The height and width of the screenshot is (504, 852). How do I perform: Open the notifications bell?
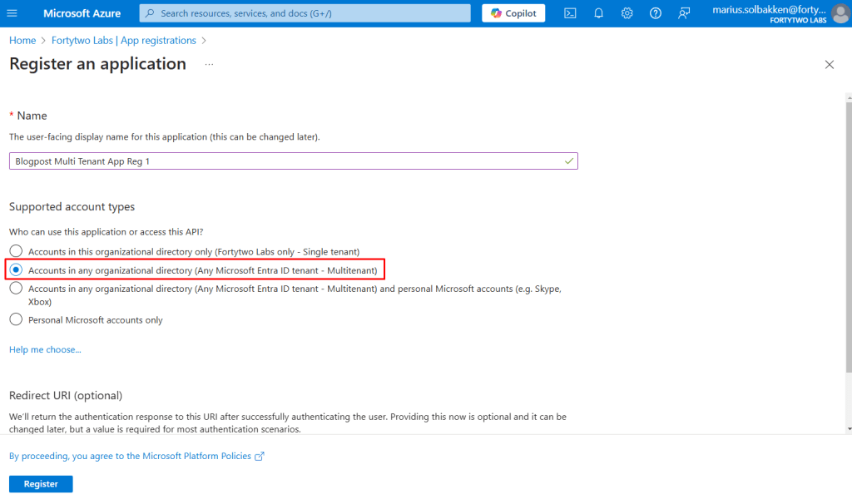598,13
